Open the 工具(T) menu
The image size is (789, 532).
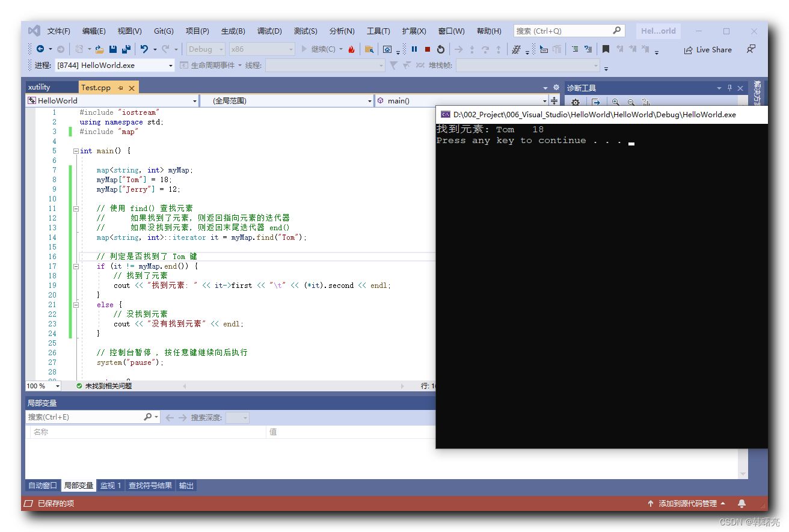point(378,31)
